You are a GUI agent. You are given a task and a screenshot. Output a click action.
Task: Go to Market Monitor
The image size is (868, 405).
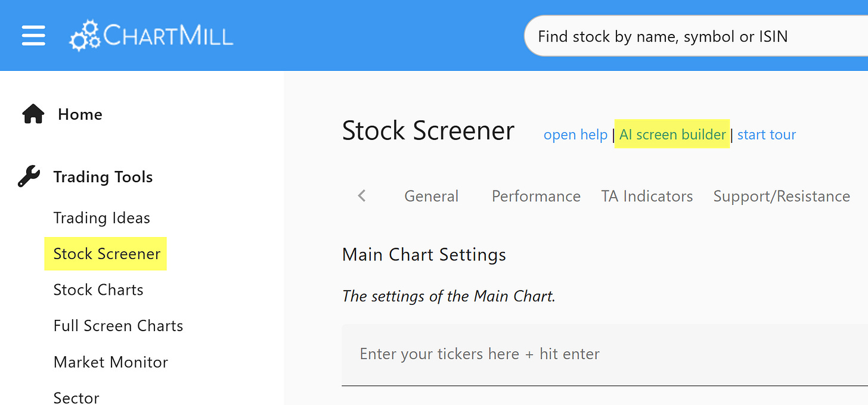click(111, 362)
